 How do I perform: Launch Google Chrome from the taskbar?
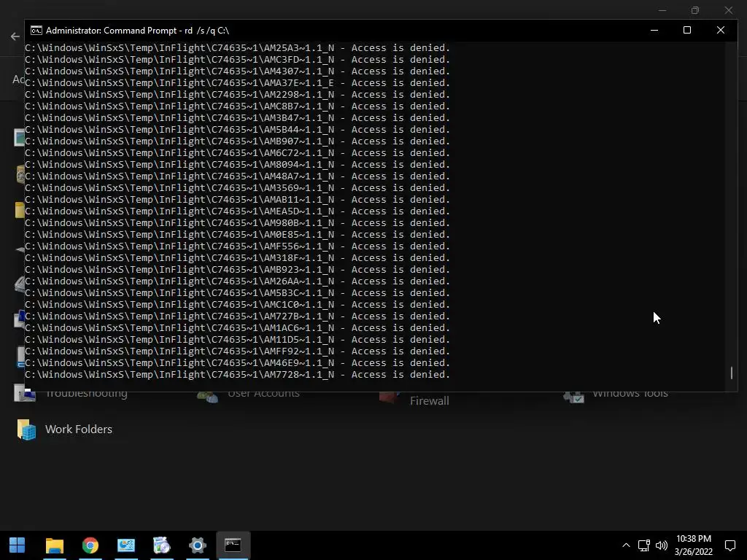pos(90,545)
